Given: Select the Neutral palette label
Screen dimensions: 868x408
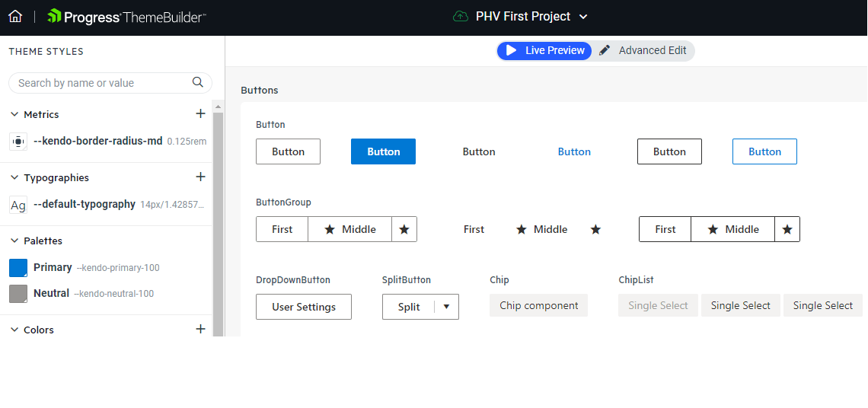Looking at the screenshot, I should 52,293.
